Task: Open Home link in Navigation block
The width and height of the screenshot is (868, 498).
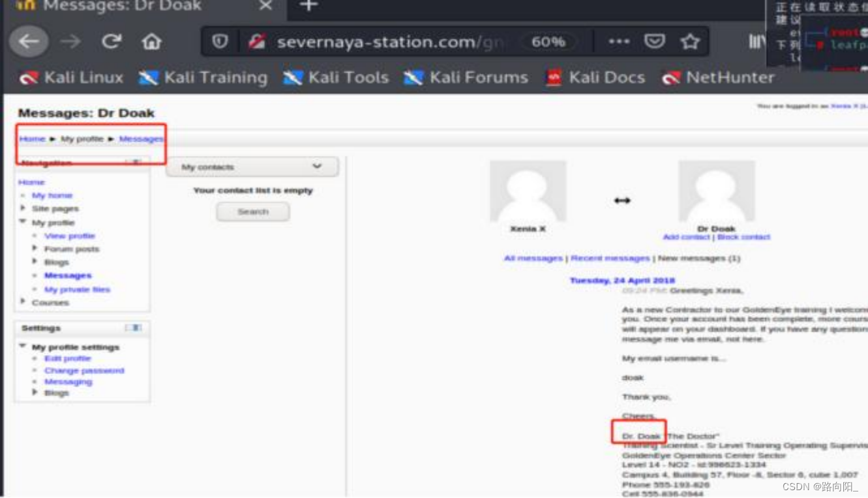Action: 31,182
